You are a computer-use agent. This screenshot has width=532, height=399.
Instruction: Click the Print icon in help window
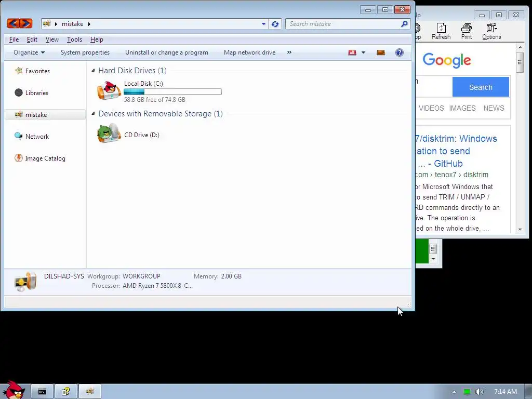pyautogui.click(x=467, y=28)
